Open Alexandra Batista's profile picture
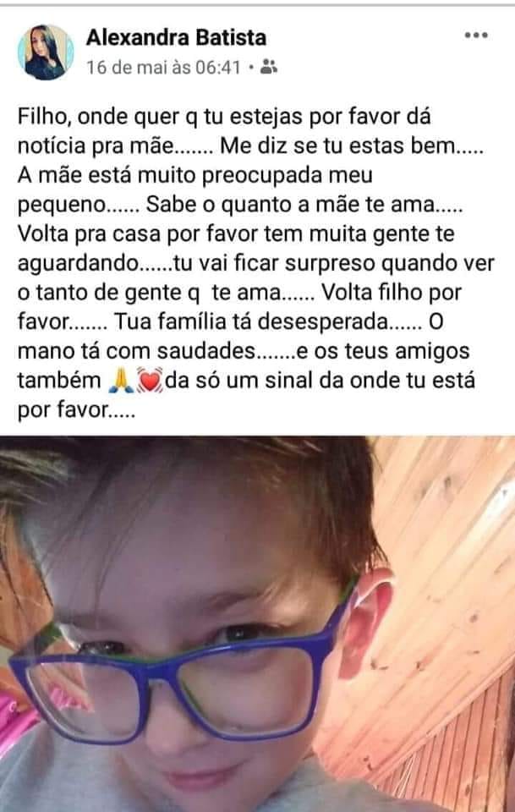 pos(45,52)
